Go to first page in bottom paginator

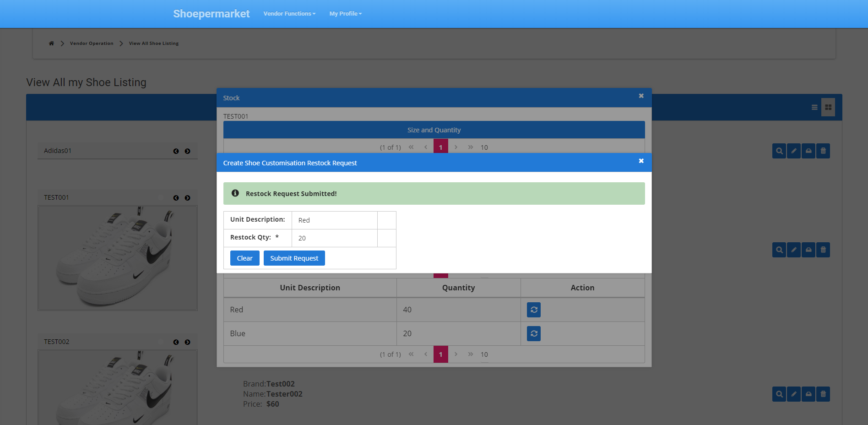point(411,354)
